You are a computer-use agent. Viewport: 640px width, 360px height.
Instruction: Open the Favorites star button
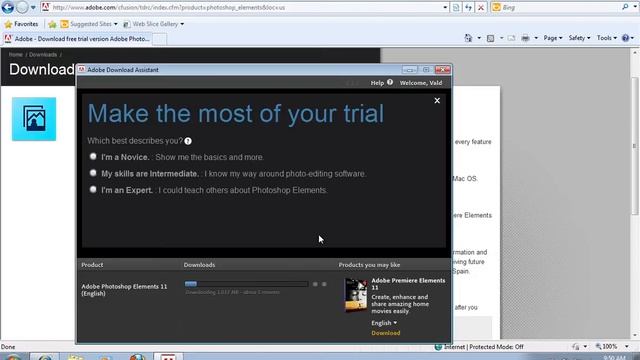click(x=21, y=24)
